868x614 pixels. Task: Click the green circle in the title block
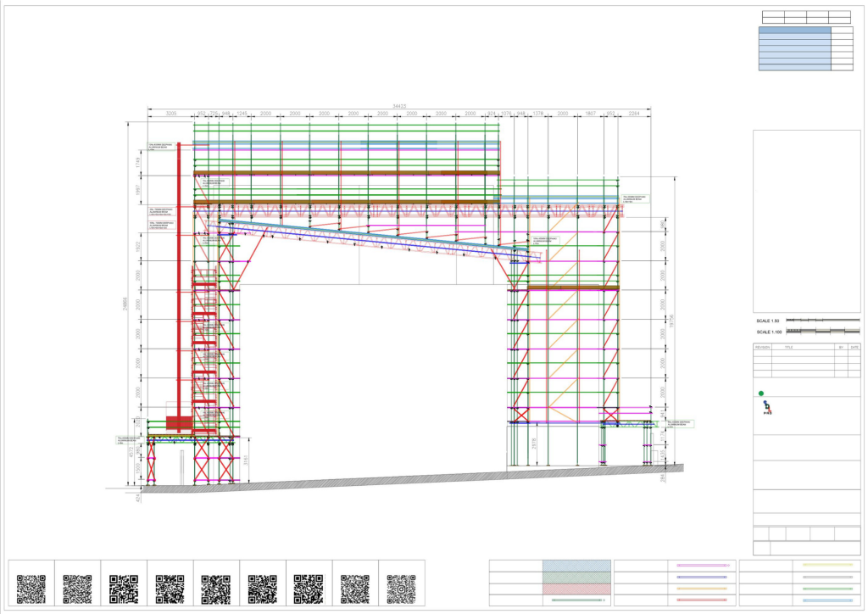click(760, 394)
